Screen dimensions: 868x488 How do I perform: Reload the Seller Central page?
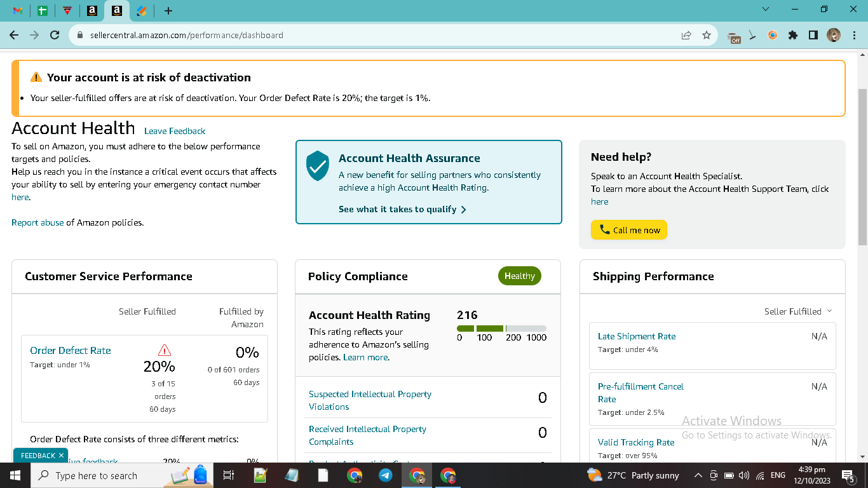(55, 35)
